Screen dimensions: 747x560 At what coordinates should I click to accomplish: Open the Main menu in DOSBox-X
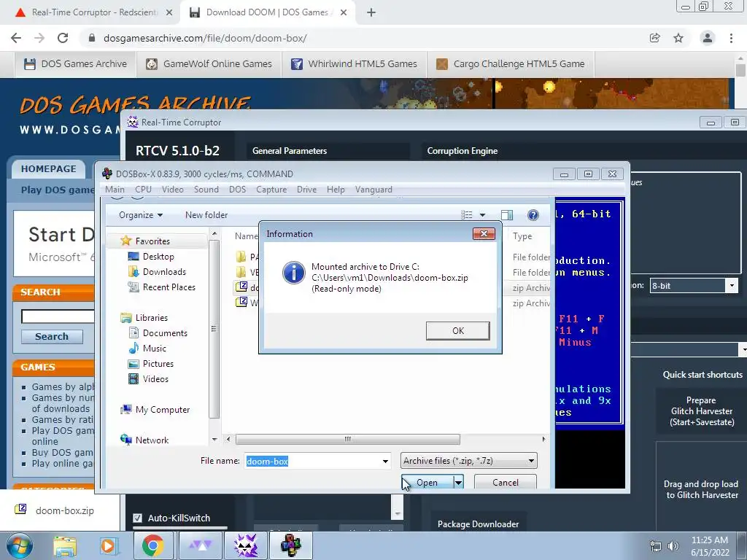(115, 189)
